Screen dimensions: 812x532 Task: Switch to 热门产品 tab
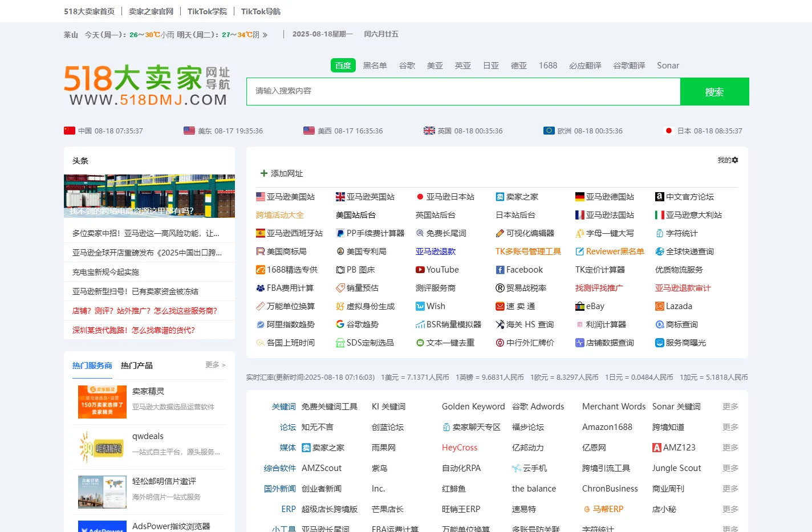click(136, 366)
